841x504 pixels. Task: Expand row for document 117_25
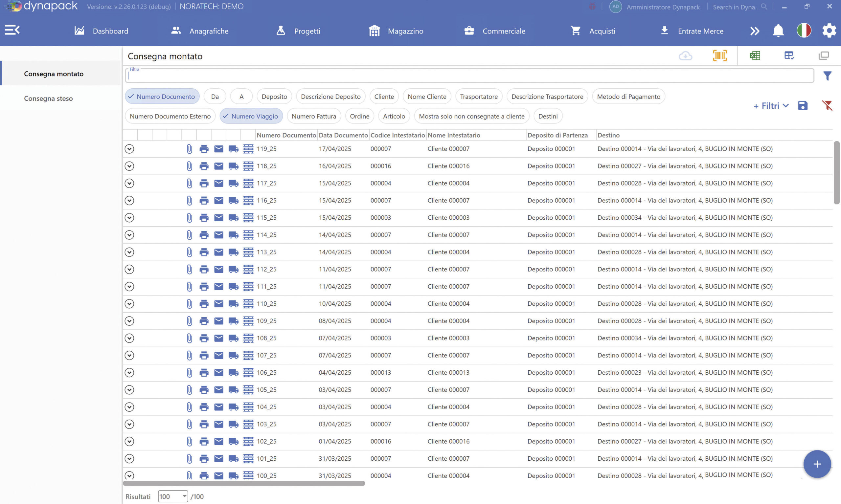pos(129,183)
